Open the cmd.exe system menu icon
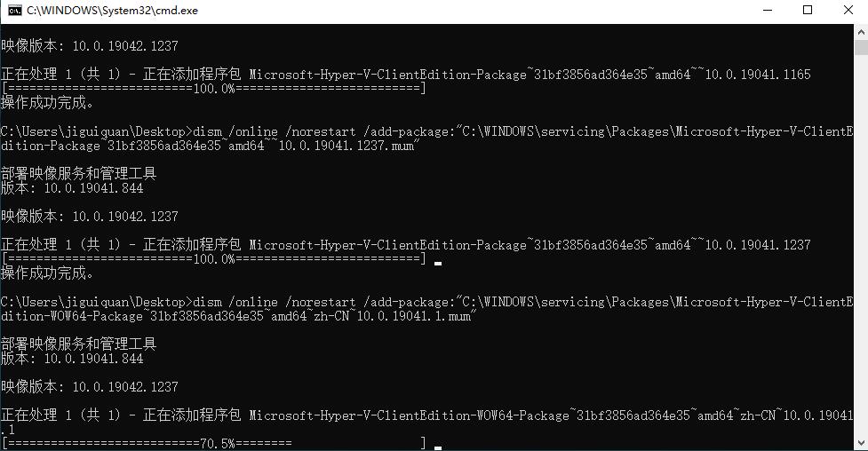 (14, 11)
